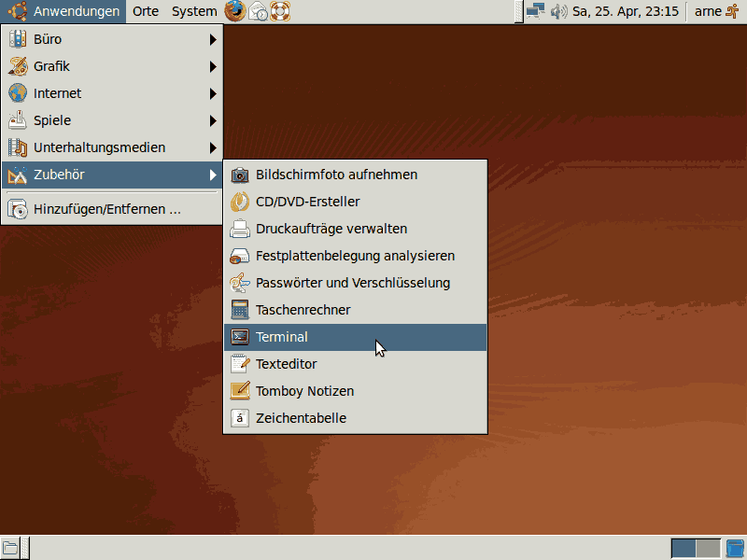Viewport: 747px width, 560px height.
Task: Click the Taschenrechner calculator icon
Action: coord(240,310)
